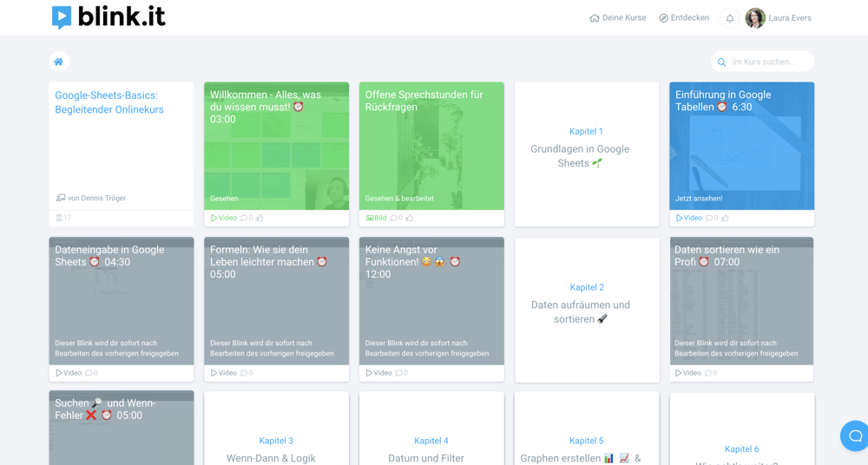Open Kapitel 1 Grundlagen in Google Sheets

(586, 154)
